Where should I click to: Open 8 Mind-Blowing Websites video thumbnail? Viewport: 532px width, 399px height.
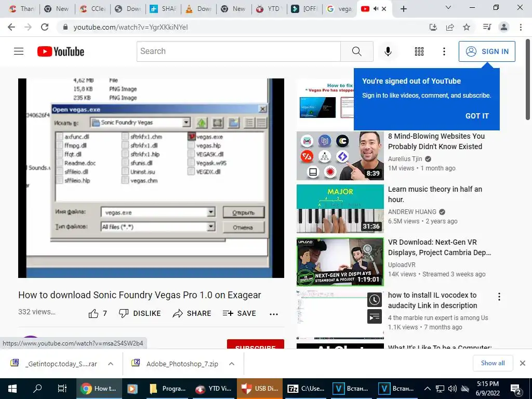[340, 156]
